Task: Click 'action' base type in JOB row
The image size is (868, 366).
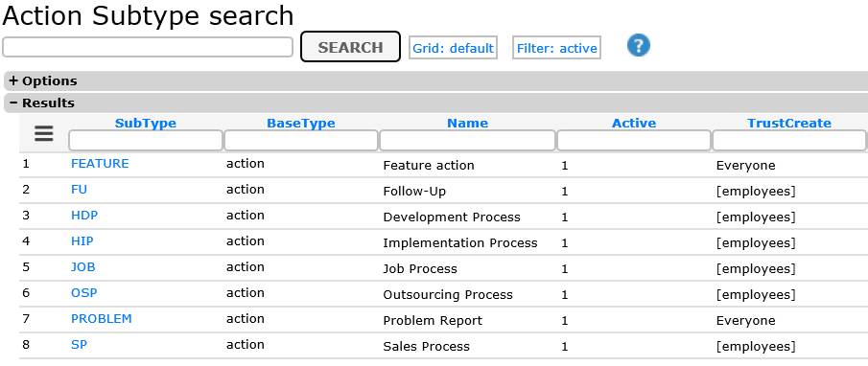Action: click(246, 267)
